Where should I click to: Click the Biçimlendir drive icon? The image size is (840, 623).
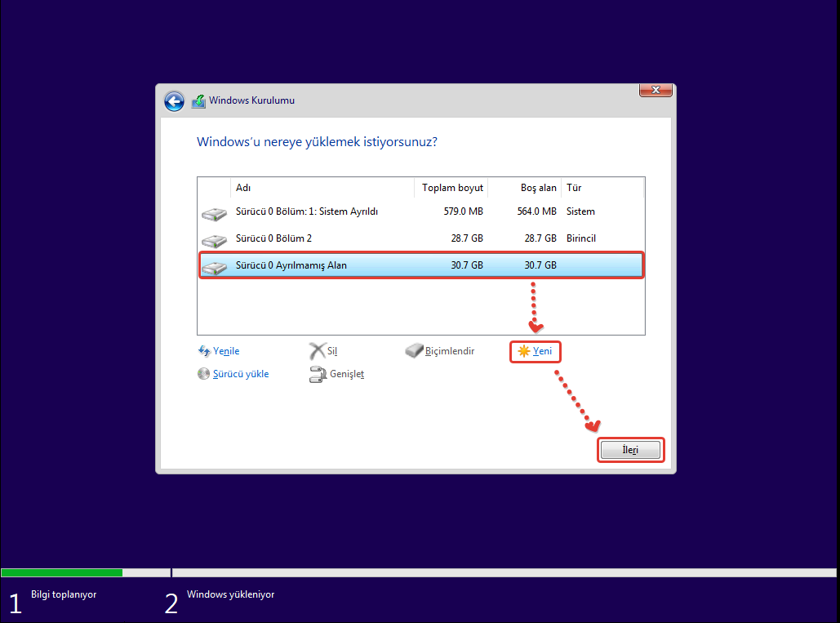(x=414, y=351)
